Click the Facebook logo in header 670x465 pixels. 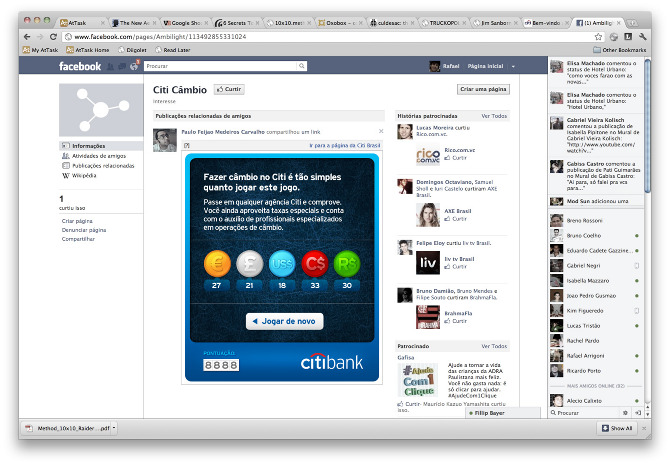[x=80, y=66]
